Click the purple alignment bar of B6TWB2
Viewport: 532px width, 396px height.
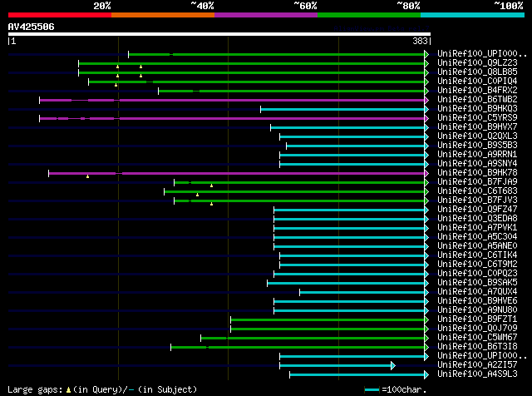tap(232, 100)
